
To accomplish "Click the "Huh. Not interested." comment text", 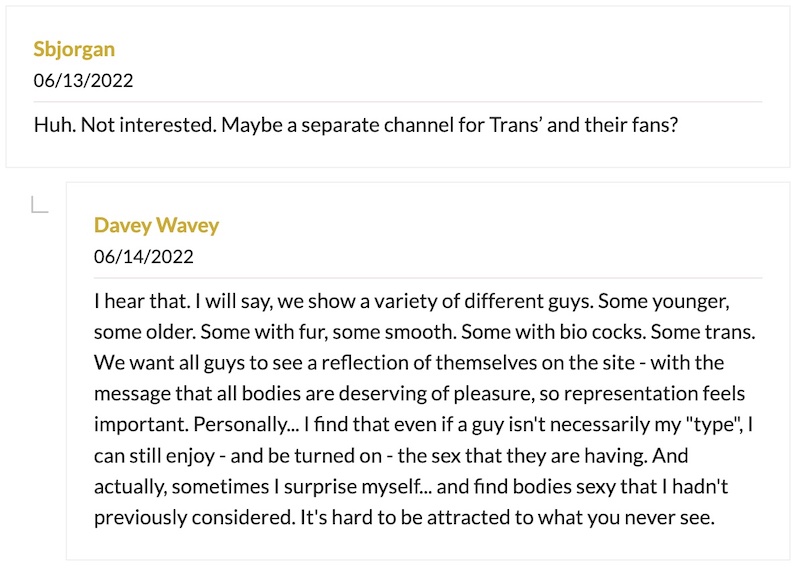I will [125, 125].
